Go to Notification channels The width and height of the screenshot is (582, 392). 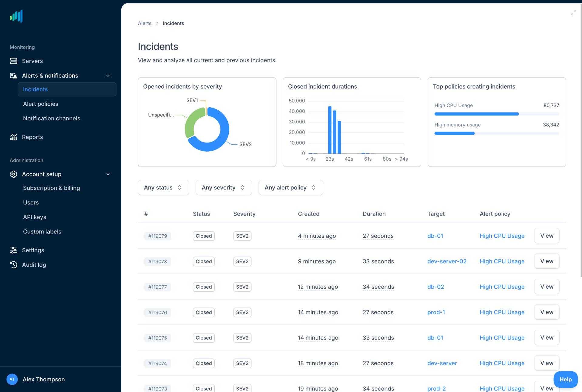pos(52,118)
